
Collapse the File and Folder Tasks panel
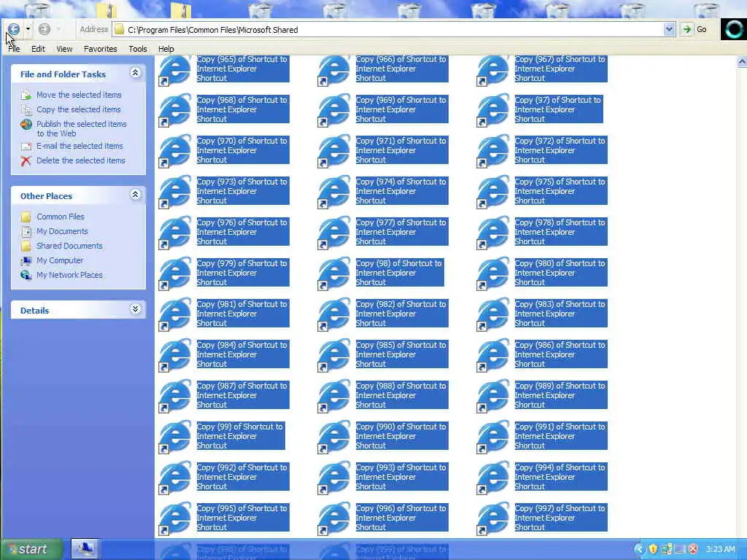135,73
